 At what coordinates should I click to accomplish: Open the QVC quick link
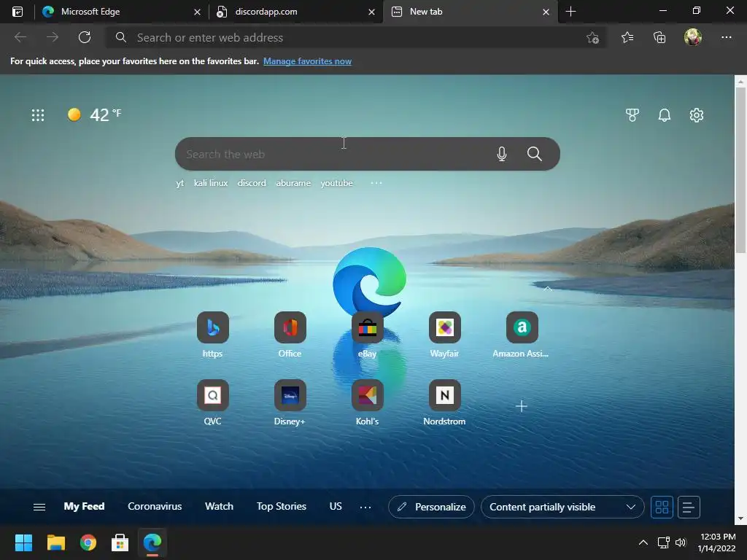coord(212,402)
